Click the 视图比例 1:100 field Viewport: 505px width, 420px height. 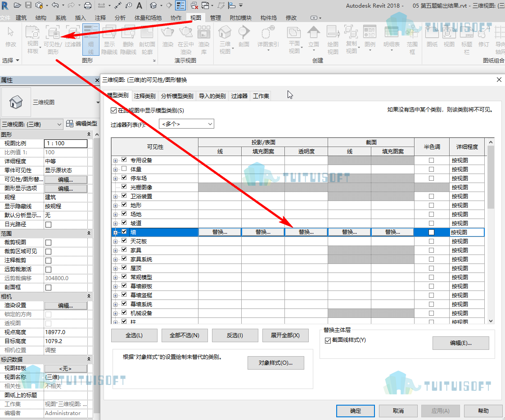[x=66, y=143]
